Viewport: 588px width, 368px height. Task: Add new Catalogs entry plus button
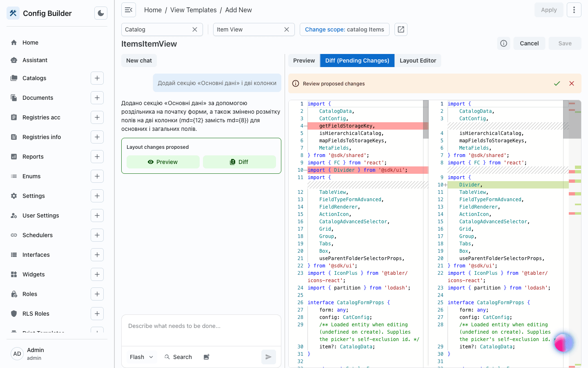click(97, 78)
